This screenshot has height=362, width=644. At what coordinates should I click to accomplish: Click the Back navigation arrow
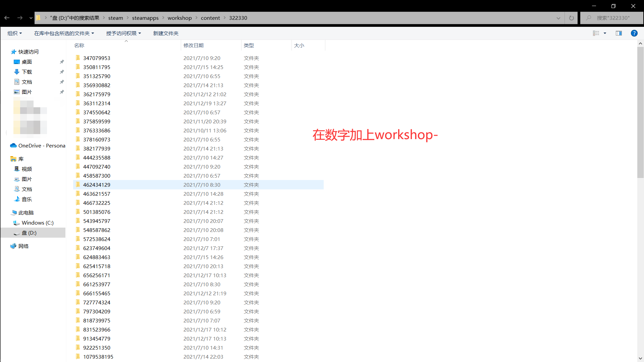7,18
